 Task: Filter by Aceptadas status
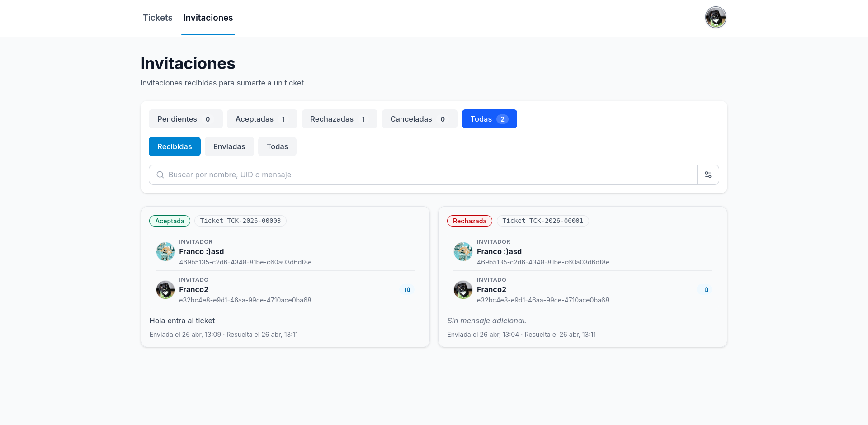262,119
